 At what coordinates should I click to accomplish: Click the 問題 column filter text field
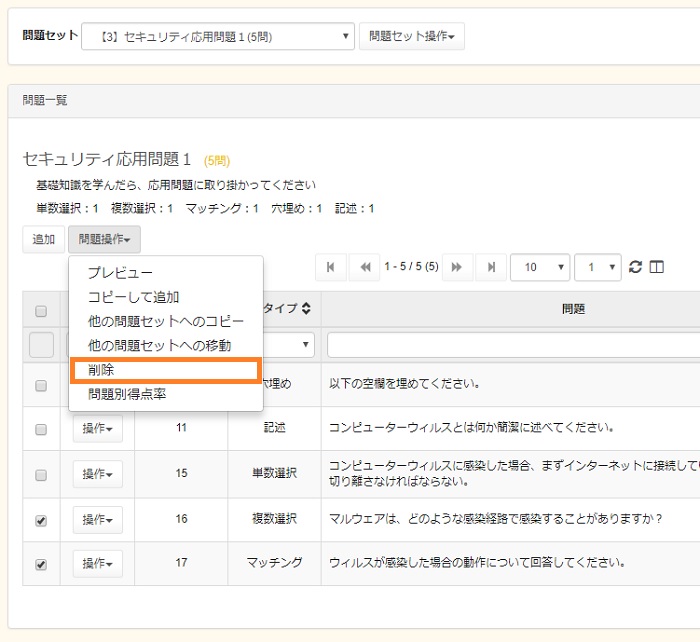point(512,345)
